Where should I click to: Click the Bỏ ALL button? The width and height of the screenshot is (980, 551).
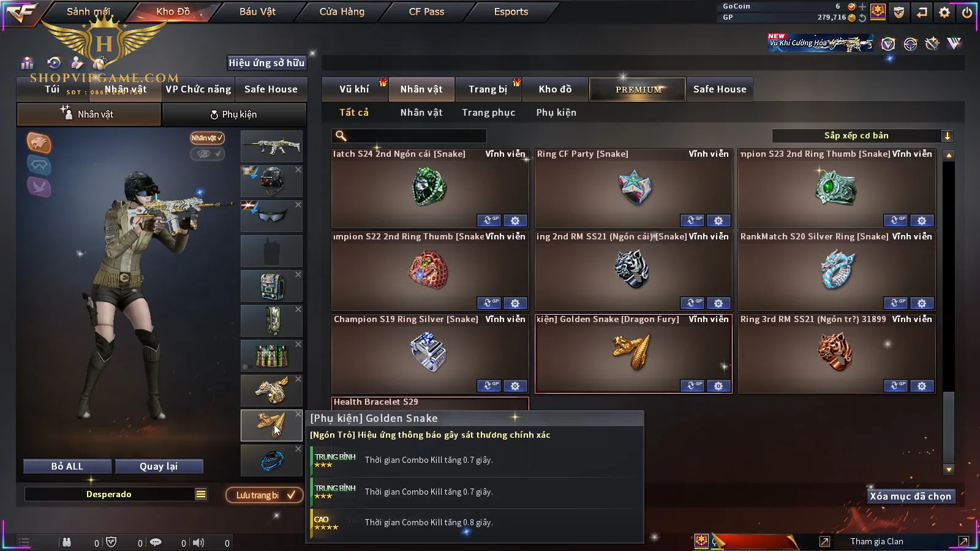tap(67, 466)
